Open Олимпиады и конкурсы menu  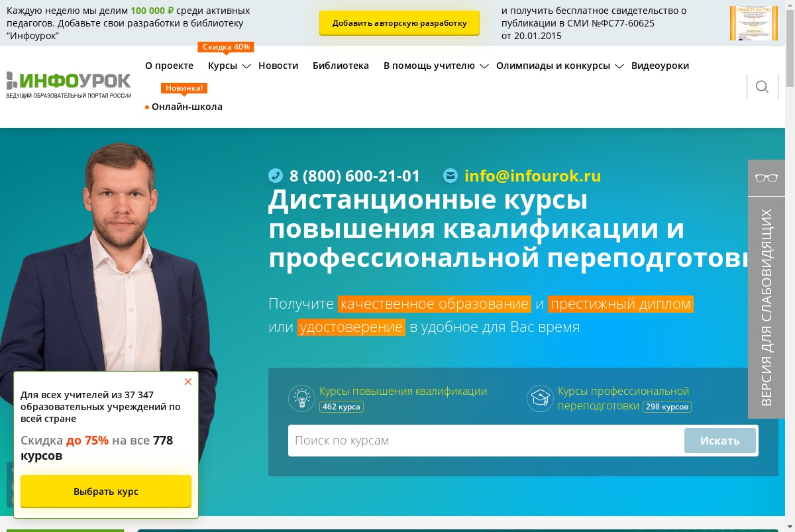(x=553, y=66)
